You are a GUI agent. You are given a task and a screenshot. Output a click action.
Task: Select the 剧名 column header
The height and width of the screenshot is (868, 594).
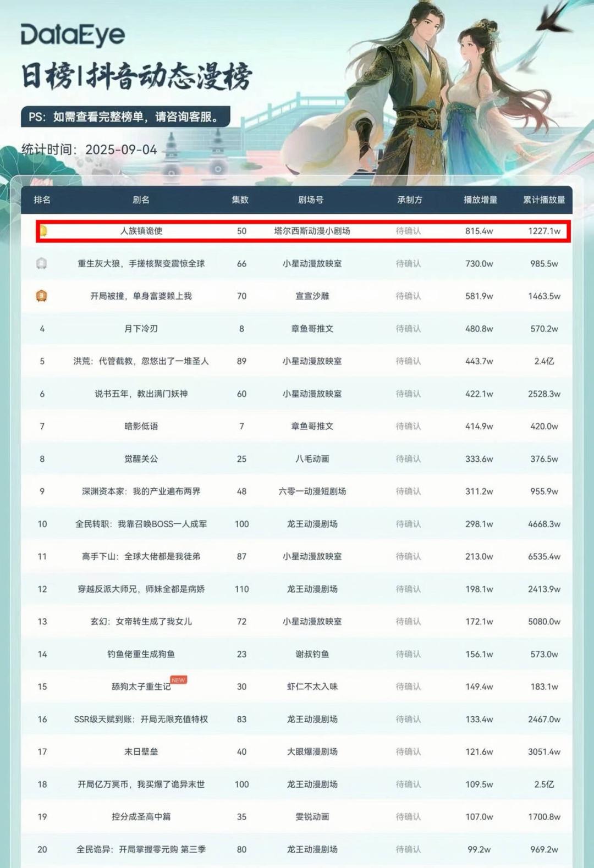141,200
